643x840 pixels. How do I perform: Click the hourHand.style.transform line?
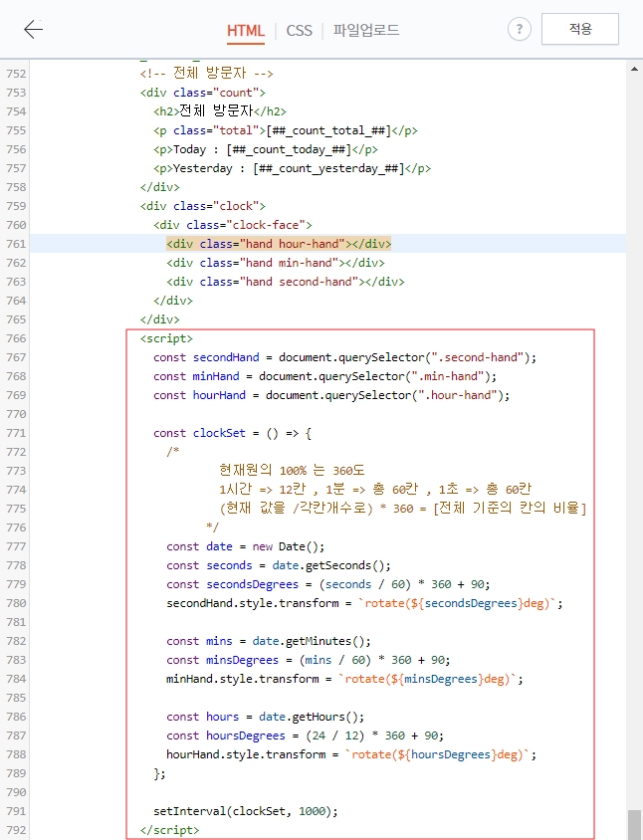351,754
